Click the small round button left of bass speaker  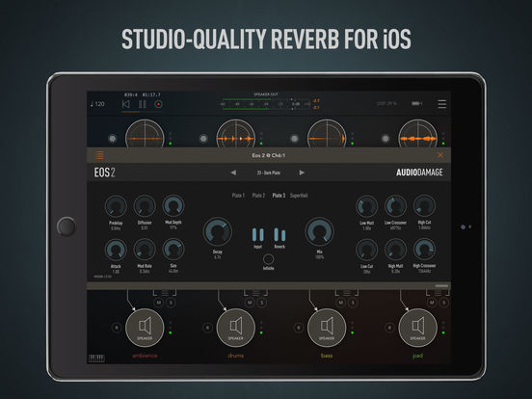pos(298,328)
